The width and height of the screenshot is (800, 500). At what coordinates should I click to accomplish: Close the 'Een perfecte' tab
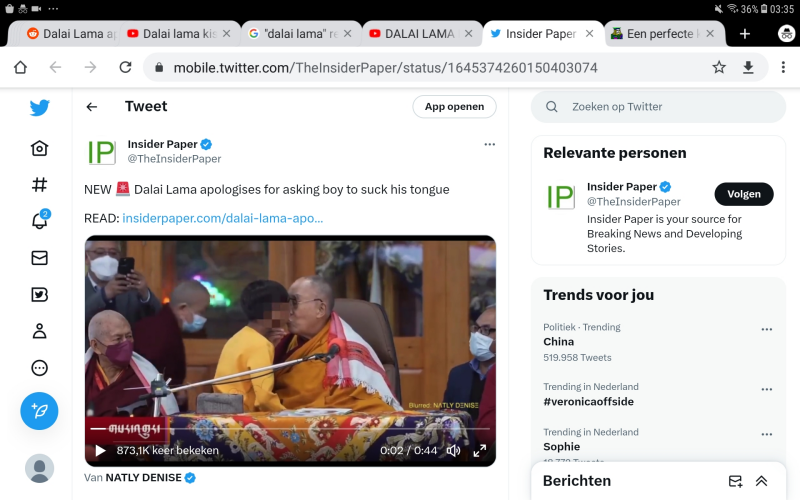click(x=710, y=34)
